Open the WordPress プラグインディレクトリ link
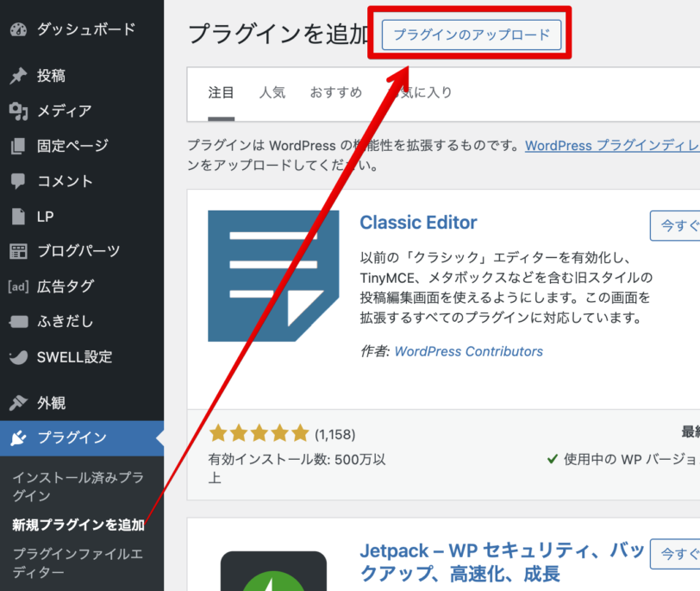700x591 pixels. click(x=612, y=146)
